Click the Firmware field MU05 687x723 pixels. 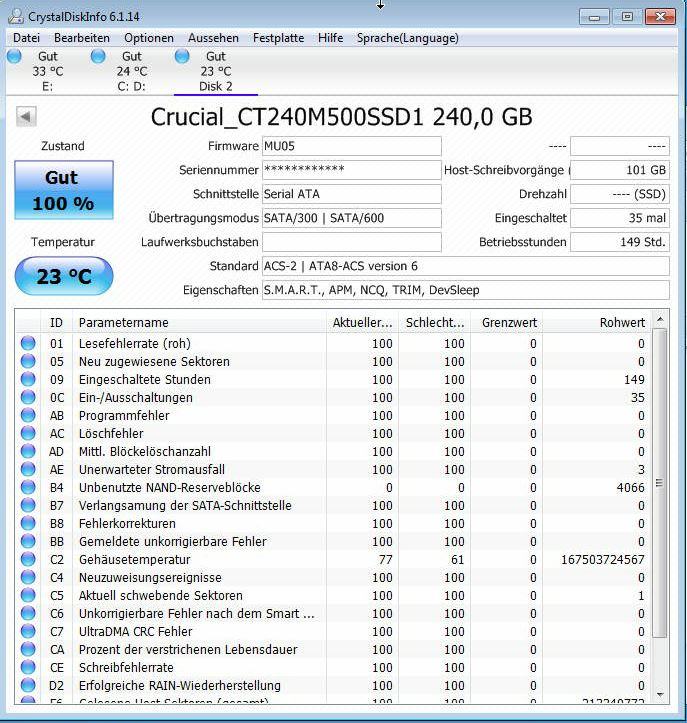click(352, 146)
